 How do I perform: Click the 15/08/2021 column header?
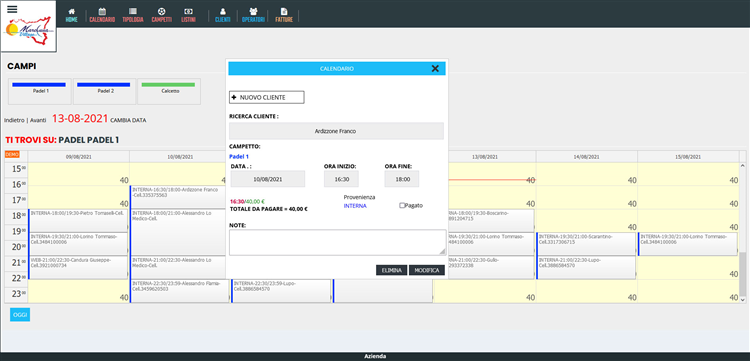[688, 156]
